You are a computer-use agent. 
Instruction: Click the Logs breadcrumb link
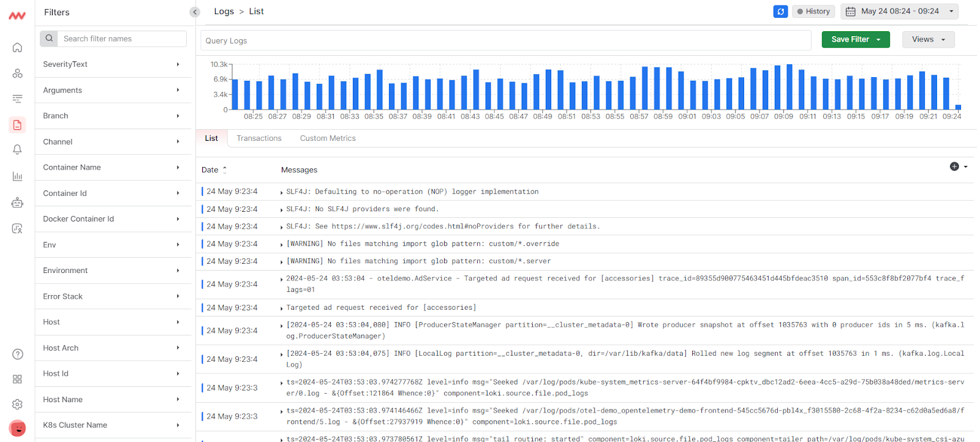(224, 11)
